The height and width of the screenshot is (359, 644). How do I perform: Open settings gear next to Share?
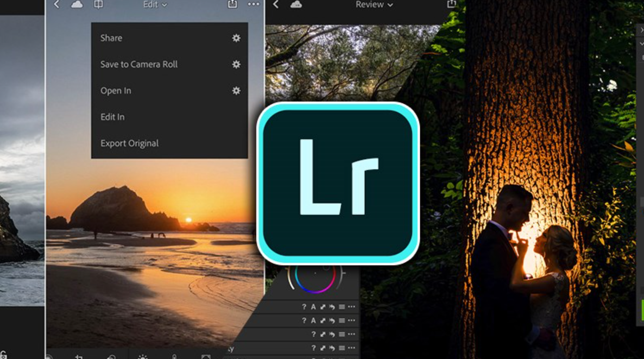tap(236, 38)
